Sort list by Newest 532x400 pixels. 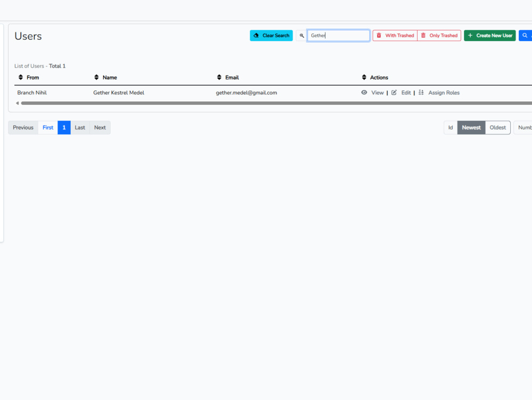pos(471,128)
